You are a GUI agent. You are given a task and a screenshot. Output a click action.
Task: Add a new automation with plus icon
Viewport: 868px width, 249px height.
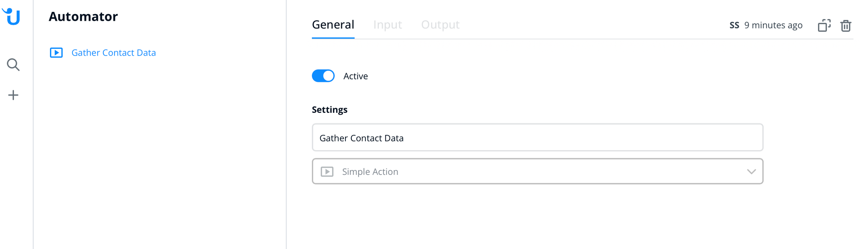pyautogui.click(x=13, y=95)
